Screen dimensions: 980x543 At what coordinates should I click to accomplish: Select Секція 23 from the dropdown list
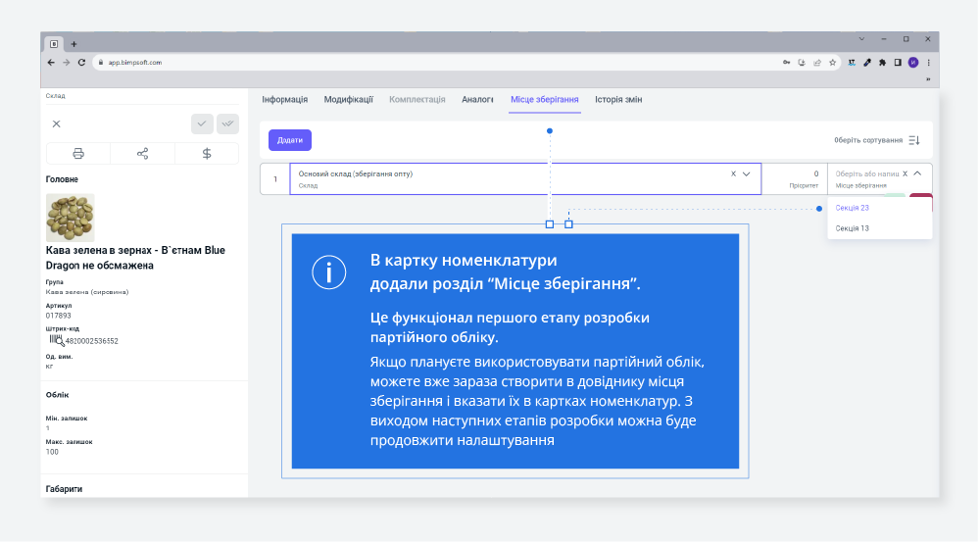pyautogui.click(x=853, y=208)
